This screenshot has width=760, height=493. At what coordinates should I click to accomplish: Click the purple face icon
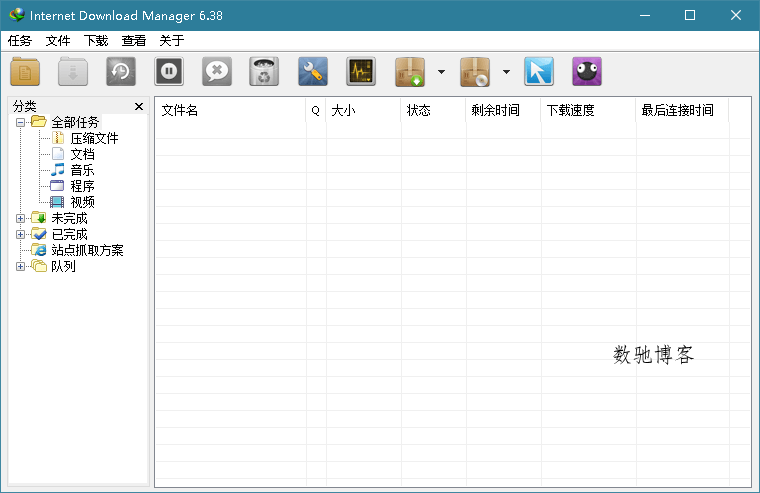pyautogui.click(x=586, y=72)
